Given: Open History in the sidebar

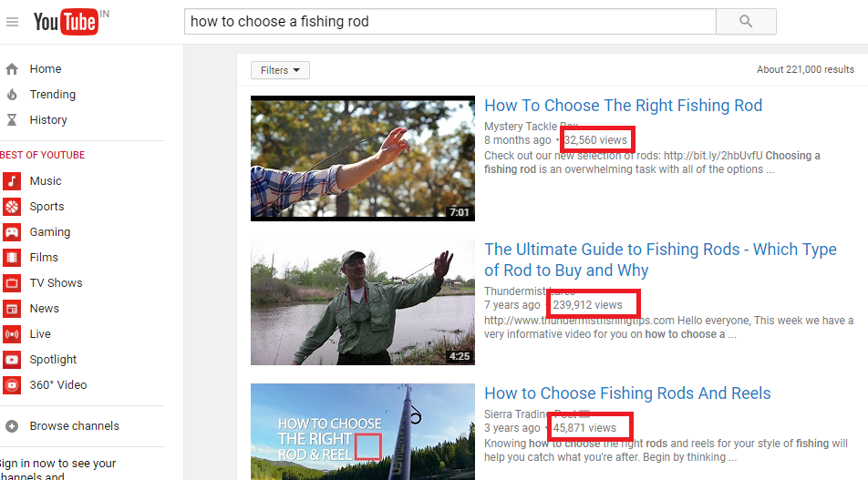Looking at the screenshot, I should point(48,120).
